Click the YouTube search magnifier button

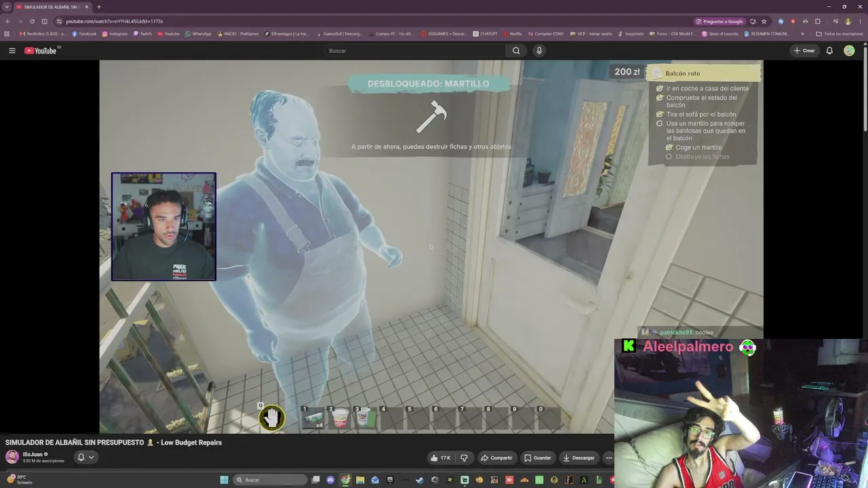pos(516,51)
